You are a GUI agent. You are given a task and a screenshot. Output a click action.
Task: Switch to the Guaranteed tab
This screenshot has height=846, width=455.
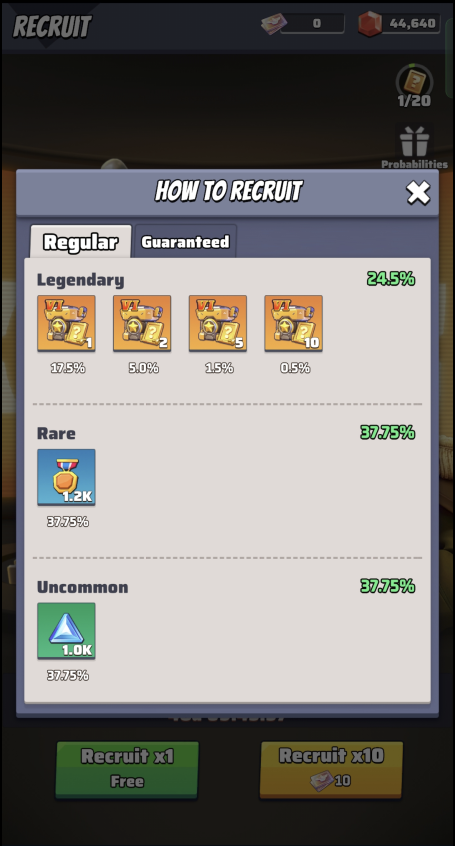[185, 242]
